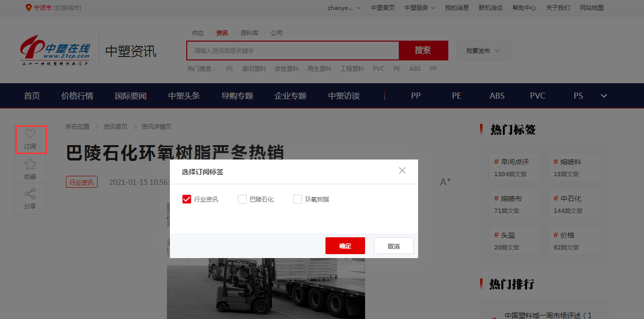The height and width of the screenshot is (319, 644).
Task: Increase font size with A+ icon
Action: (x=445, y=182)
